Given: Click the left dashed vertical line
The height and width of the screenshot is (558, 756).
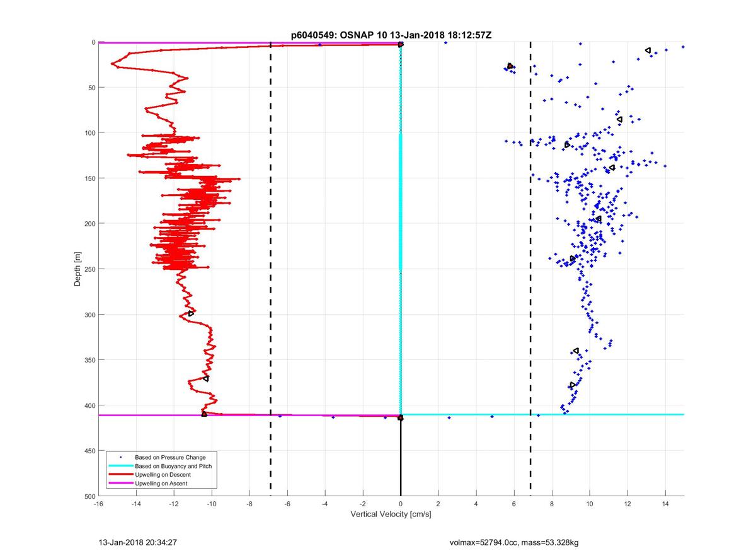Looking at the screenshot, I should (270, 269).
